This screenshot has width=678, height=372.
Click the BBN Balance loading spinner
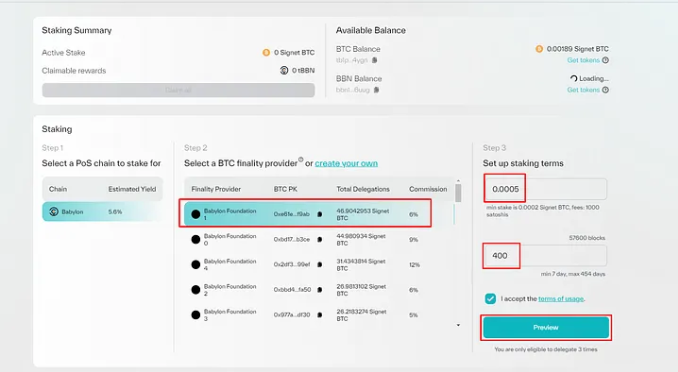coord(573,78)
